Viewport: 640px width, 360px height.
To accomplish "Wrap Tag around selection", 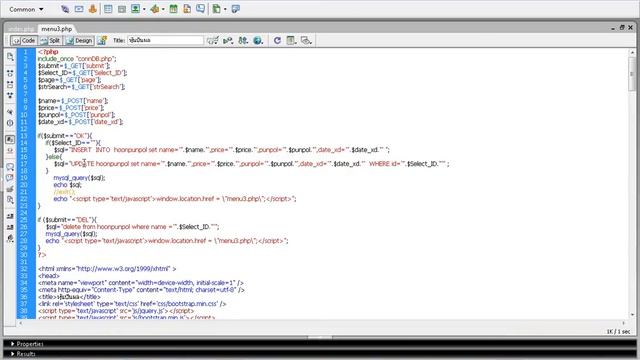I will (10, 189).
